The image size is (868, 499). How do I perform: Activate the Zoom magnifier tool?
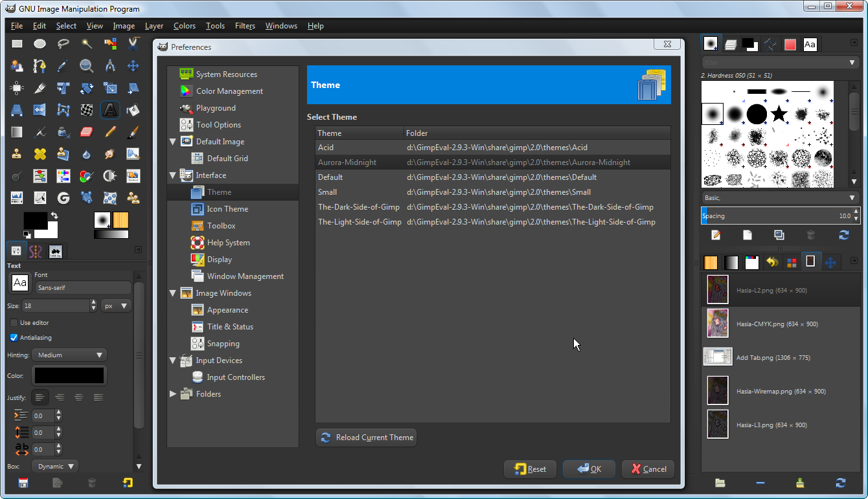[87, 66]
